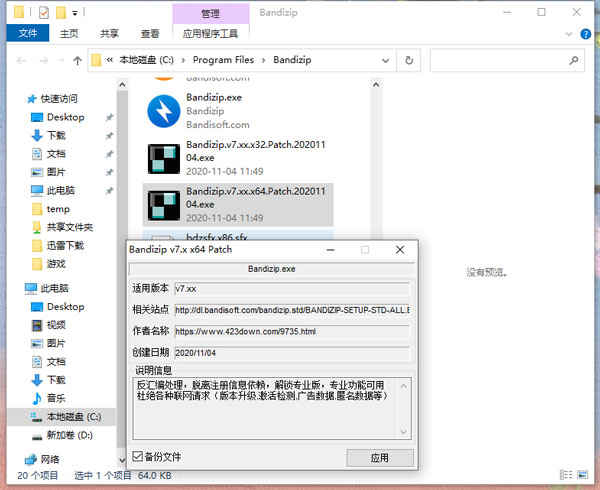
Task: Switch to the 查看 ribbon tab
Action: click(x=150, y=33)
